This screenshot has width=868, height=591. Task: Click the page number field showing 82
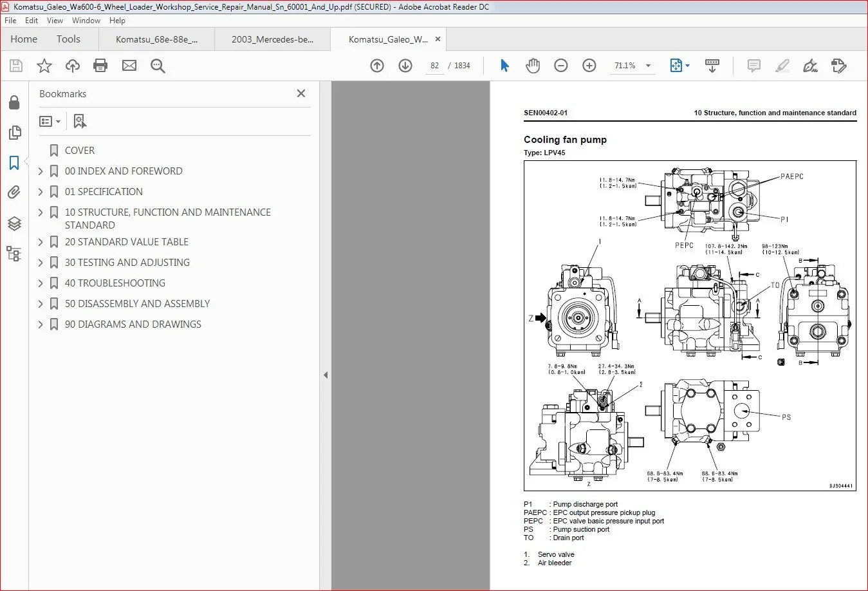coord(435,66)
